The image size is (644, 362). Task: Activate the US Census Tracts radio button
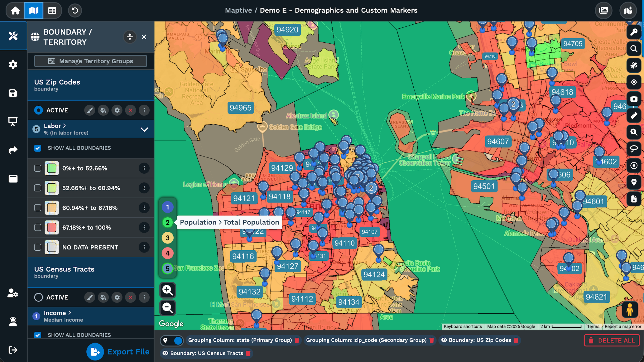click(38, 297)
